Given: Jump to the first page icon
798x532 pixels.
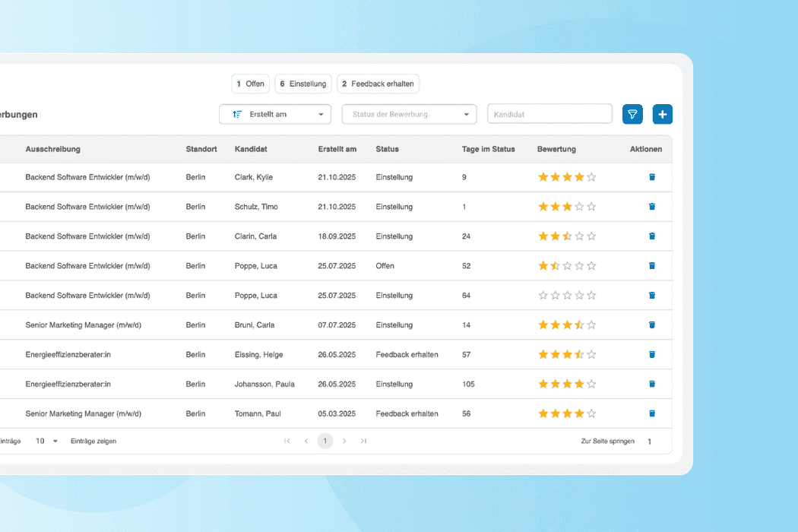Looking at the screenshot, I should click(x=287, y=441).
